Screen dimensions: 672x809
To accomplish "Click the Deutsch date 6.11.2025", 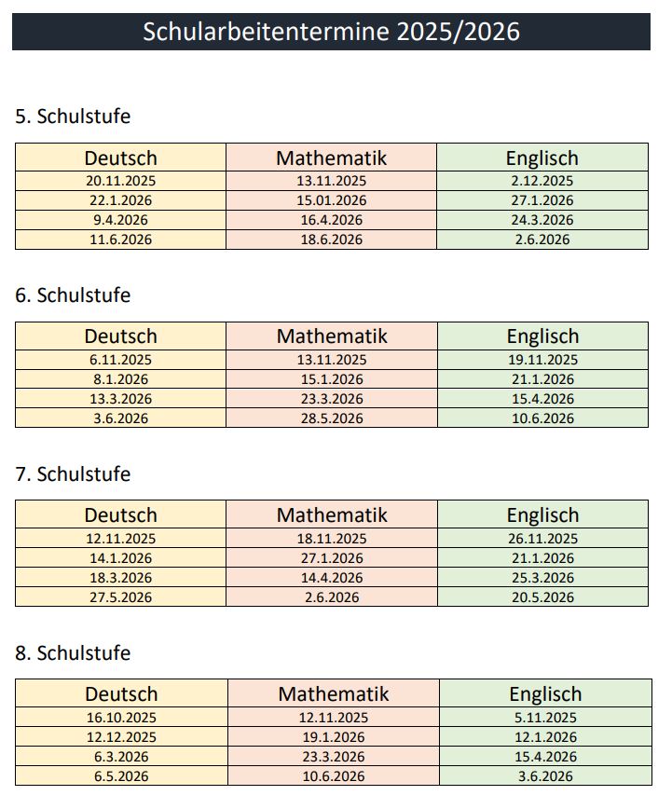I will point(120,360).
